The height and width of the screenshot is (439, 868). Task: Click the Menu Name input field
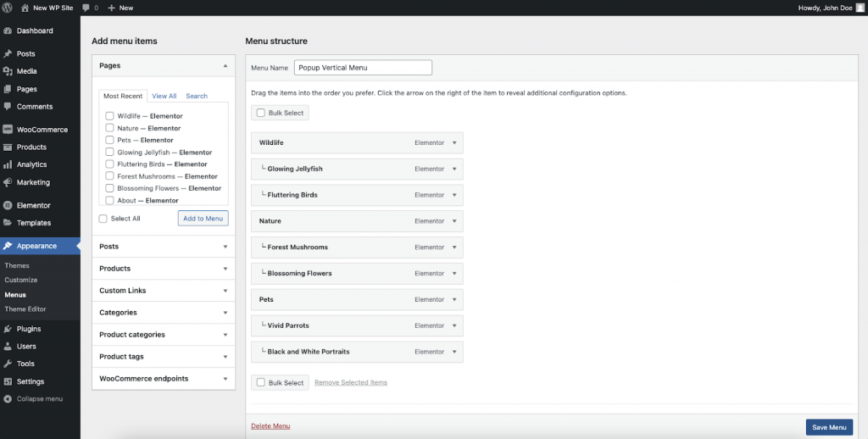coord(363,68)
